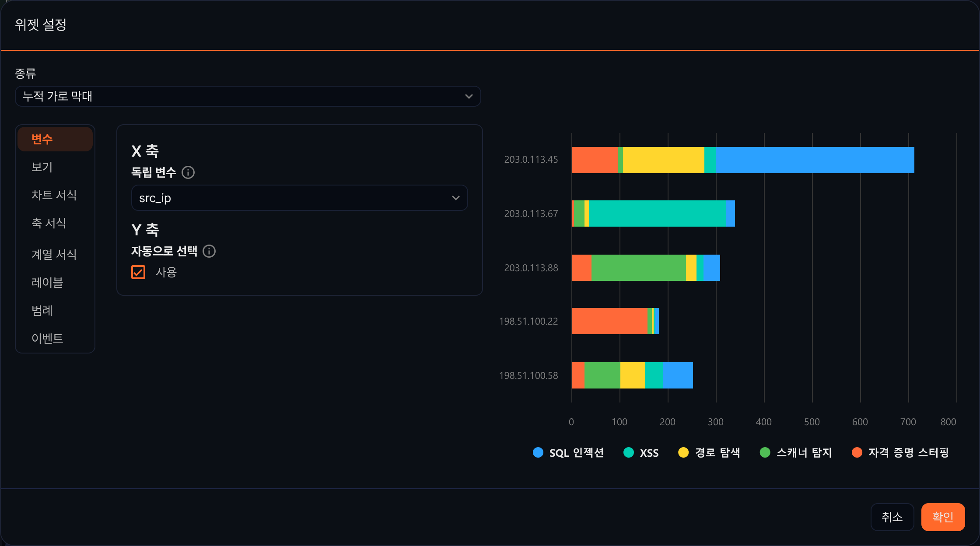Click green segment of 203.0.113.88 bar
This screenshot has height=546, width=980.
tap(639, 268)
